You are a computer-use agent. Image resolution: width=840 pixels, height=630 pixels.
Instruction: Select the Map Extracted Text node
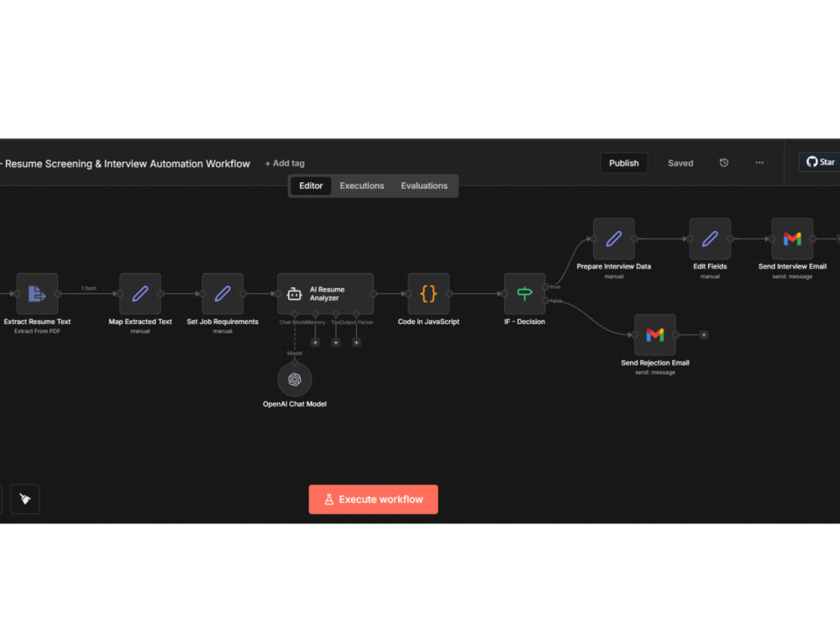pyautogui.click(x=139, y=293)
